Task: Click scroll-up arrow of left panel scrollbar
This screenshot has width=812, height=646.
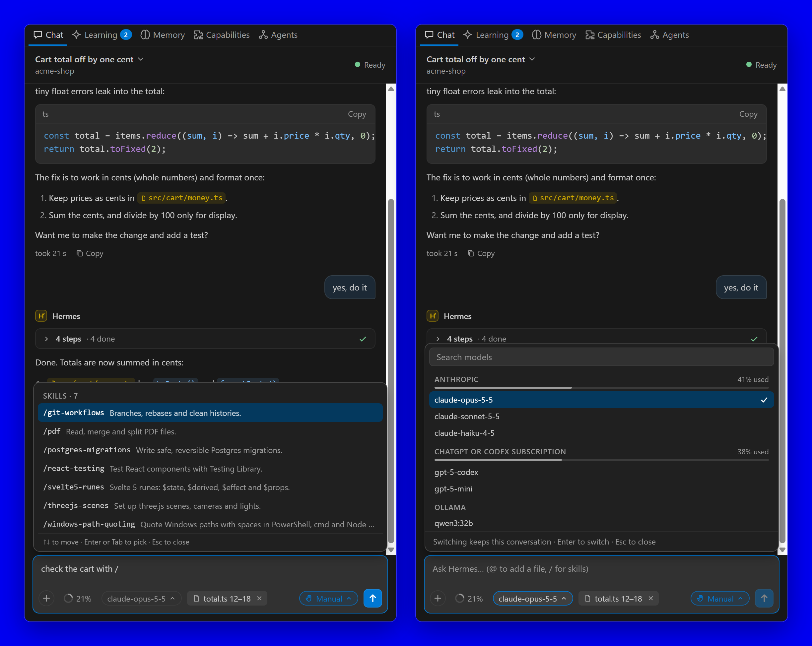Action: 391,89
